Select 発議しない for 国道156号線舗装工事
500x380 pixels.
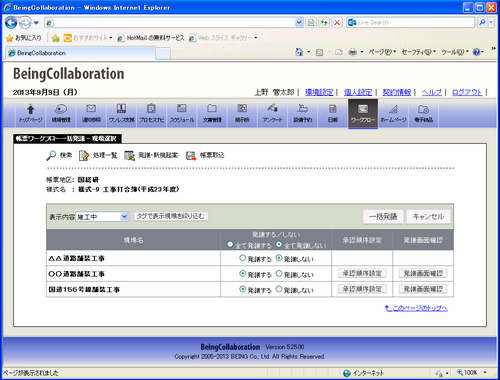(x=279, y=289)
